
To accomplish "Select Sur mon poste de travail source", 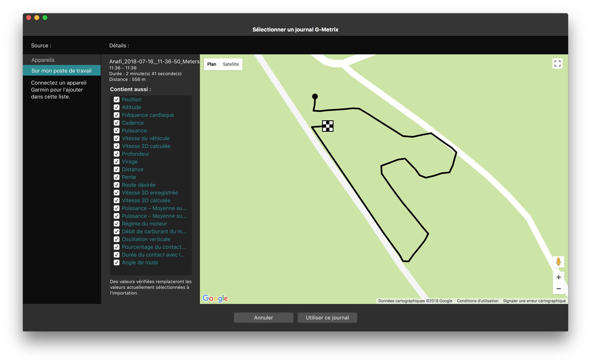I will 62,70.
